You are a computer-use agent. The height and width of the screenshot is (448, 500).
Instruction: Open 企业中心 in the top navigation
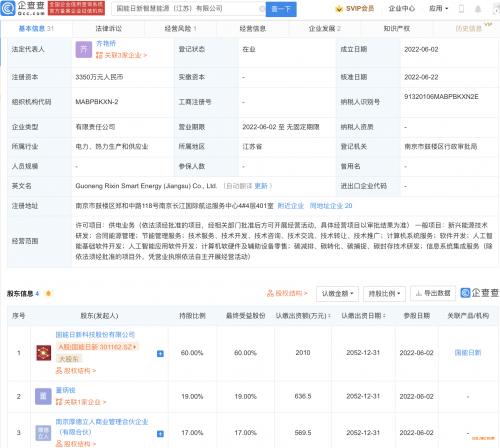point(402,9)
